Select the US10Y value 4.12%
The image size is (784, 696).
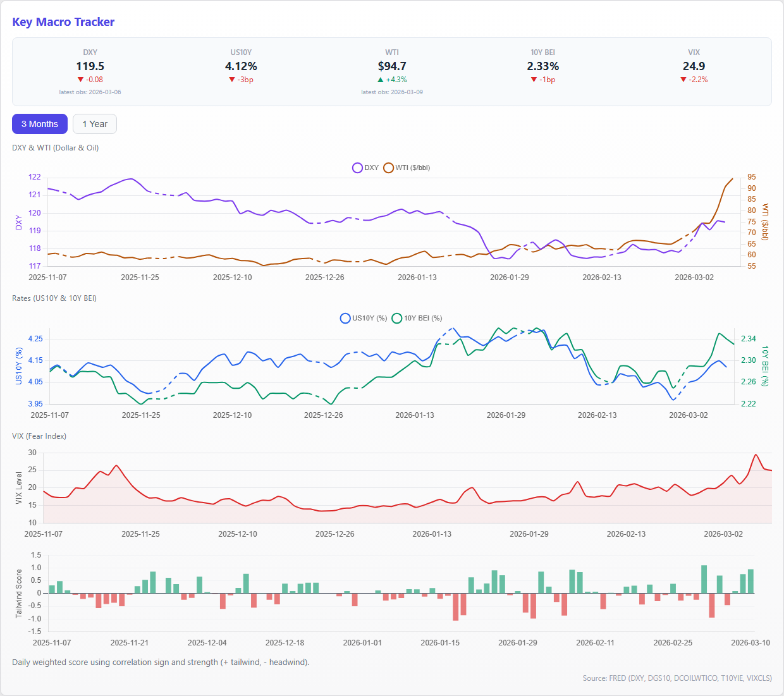[241, 66]
